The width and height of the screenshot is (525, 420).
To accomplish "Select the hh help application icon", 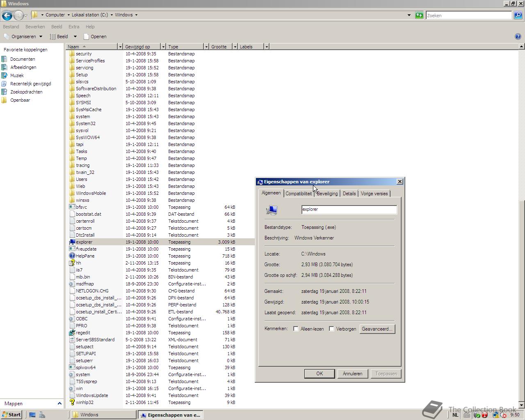I will pos(72,263).
